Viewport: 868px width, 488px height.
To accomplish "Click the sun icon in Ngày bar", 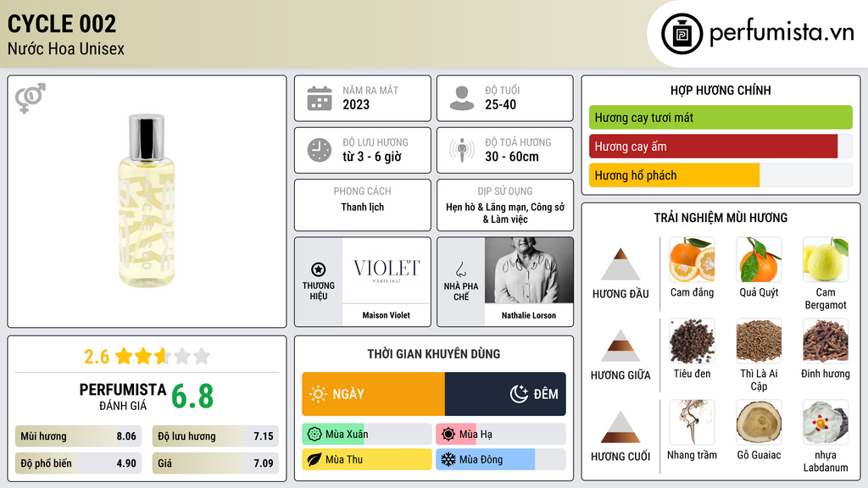I will pos(318,394).
